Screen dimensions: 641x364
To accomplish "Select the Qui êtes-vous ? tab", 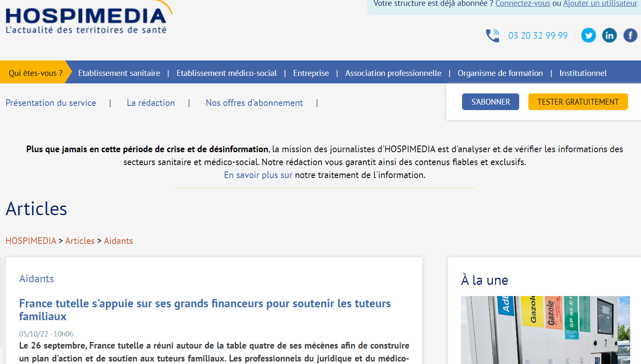I will [x=35, y=73].
